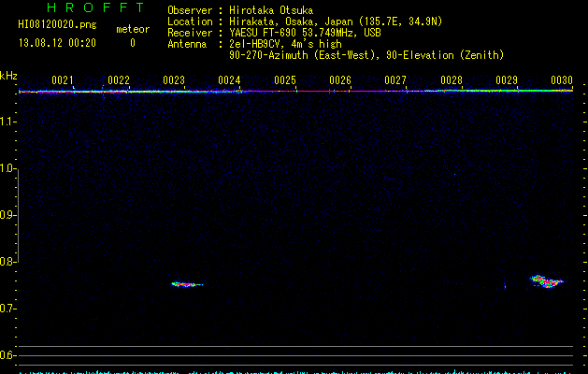
Task: Click the meteor echo near 0023
Action: (187, 284)
